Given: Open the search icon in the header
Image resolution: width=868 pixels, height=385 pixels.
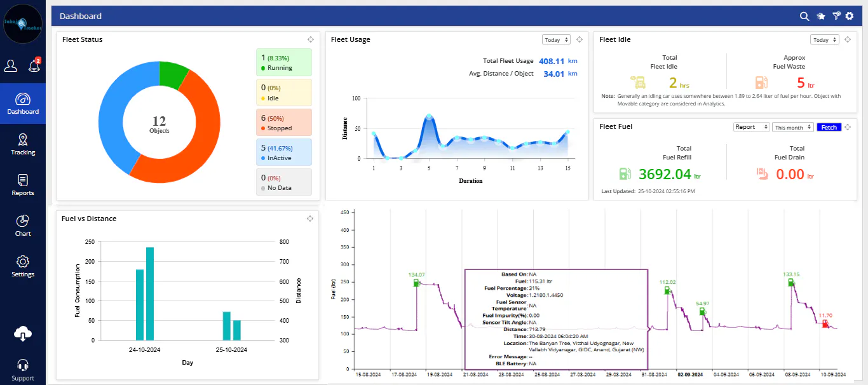Looking at the screenshot, I should pos(804,16).
